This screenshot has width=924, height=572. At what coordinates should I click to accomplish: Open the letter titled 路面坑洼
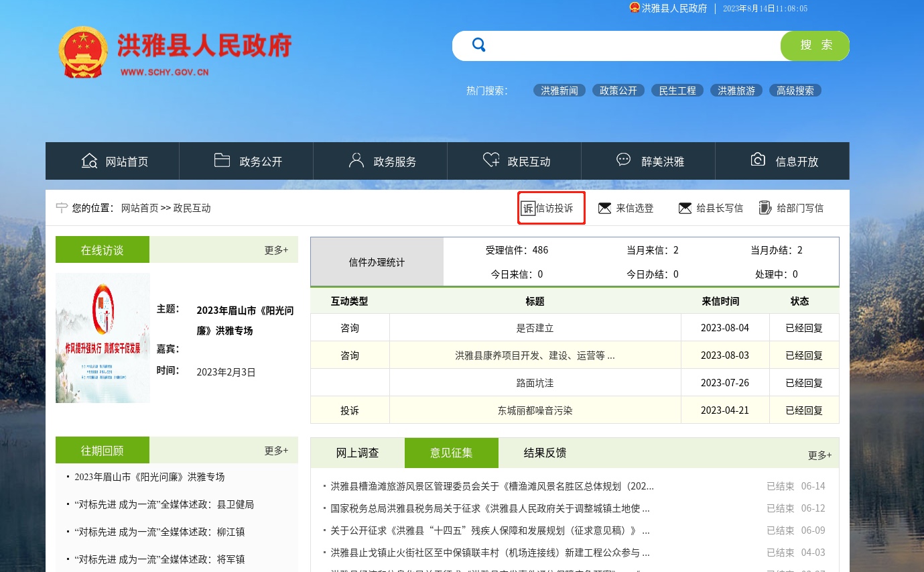pyautogui.click(x=535, y=384)
